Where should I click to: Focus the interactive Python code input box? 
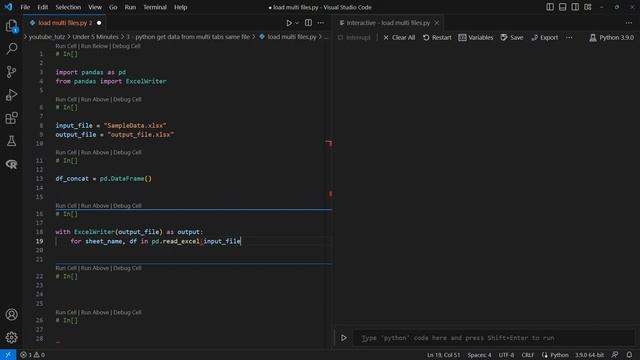(493, 338)
